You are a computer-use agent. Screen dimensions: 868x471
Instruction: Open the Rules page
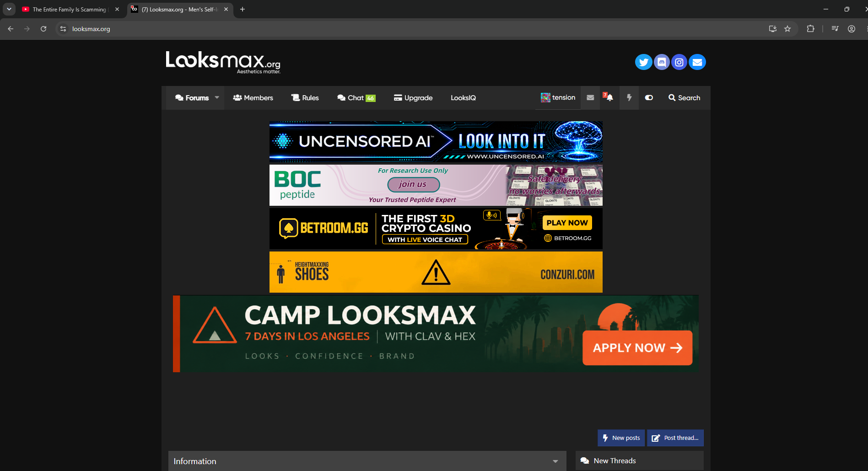(305, 98)
